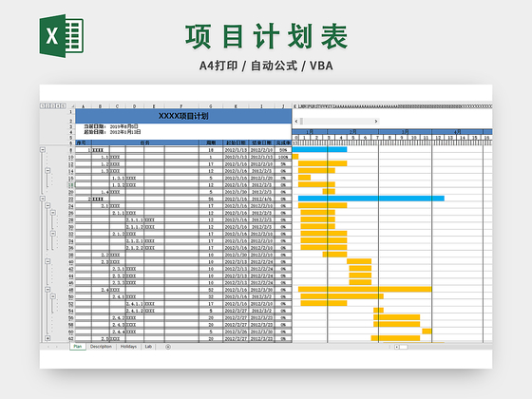Click the 1月 month header in Gantt

310,132
